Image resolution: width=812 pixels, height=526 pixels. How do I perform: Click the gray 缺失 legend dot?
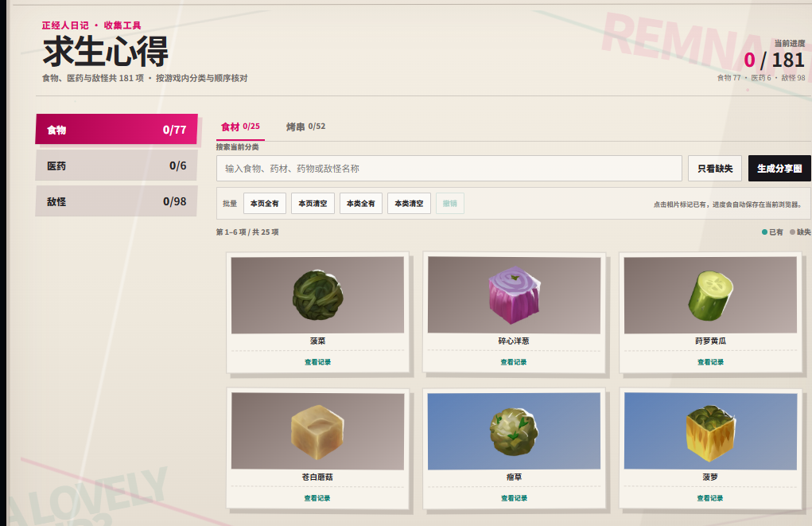click(x=792, y=232)
